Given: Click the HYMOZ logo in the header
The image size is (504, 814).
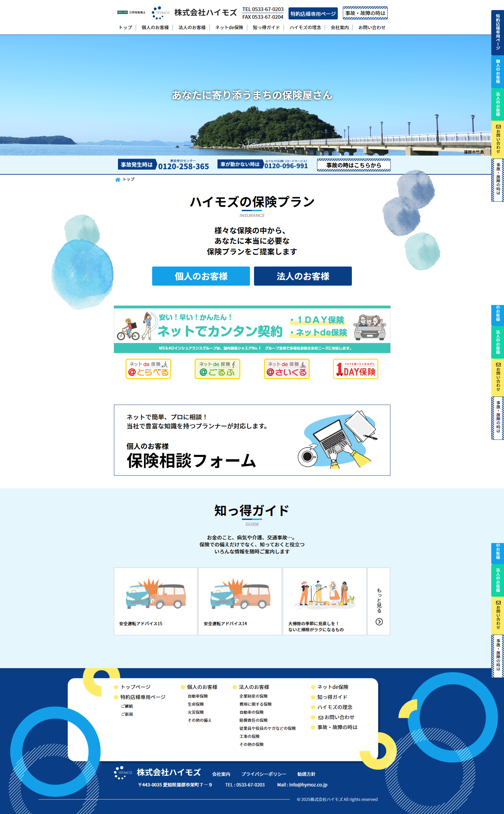Looking at the screenshot, I should pos(161,13).
